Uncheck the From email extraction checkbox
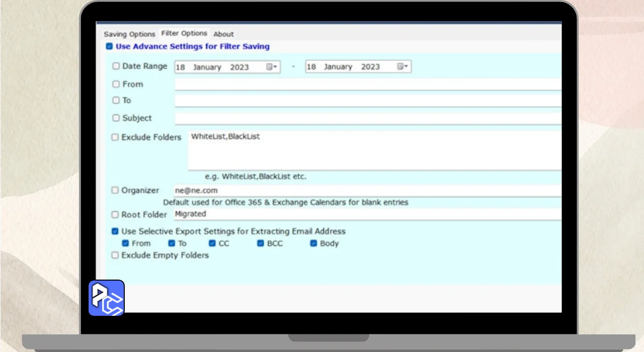The width and height of the screenshot is (644, 352). (x=126, y=243)
